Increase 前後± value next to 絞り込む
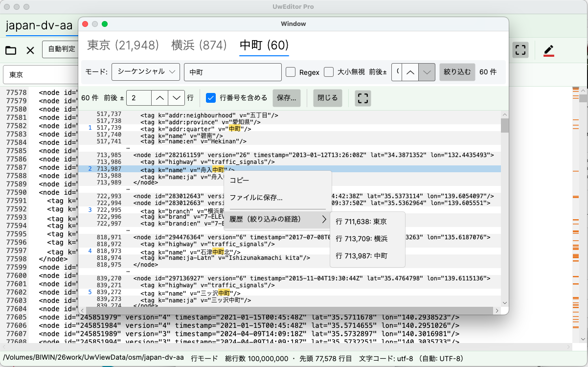 click(411, 72)
